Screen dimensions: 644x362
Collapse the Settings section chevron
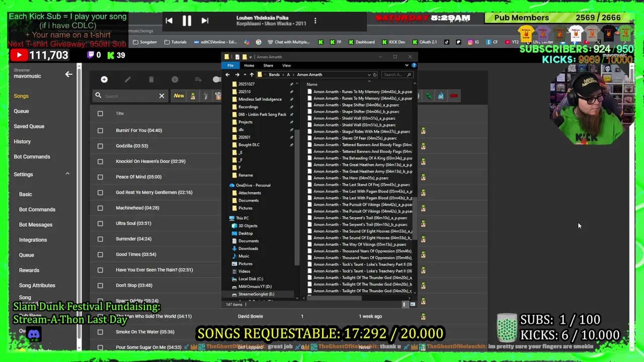(x=67, y=174)
